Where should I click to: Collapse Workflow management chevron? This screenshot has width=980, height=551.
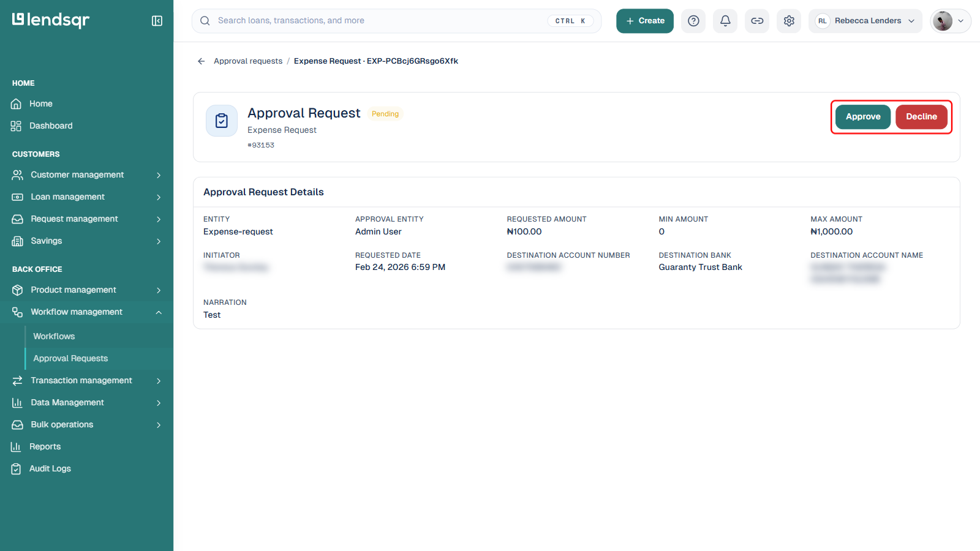coord(159,312)
